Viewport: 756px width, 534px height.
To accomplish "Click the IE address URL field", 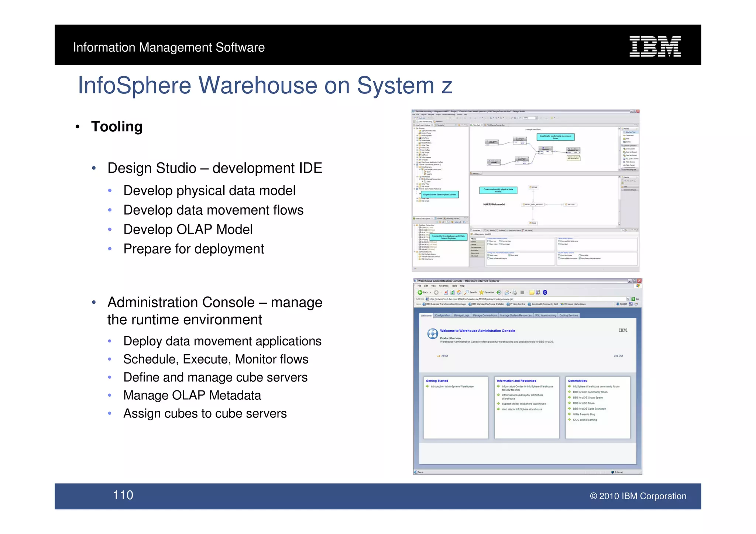I will (x=526, y=299).
